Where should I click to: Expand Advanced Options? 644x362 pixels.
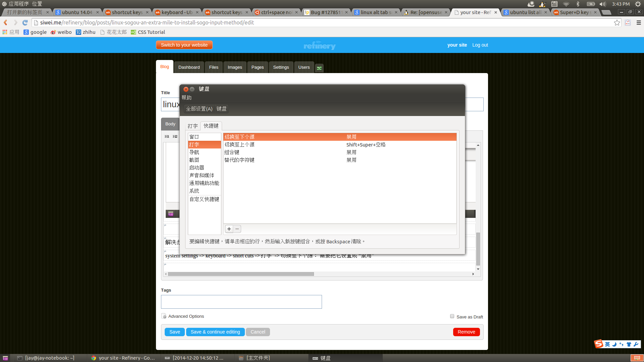pos(186,316)
